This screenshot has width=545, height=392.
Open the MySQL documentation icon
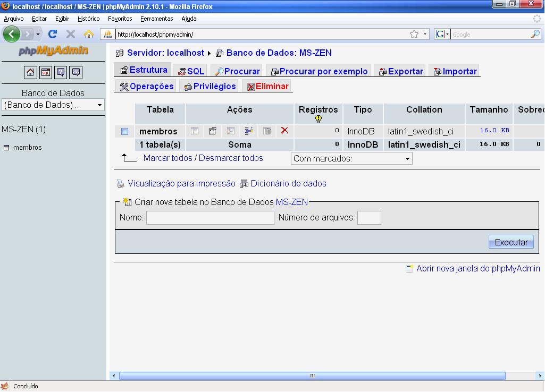pyautogui.click(x=75, y=72)
